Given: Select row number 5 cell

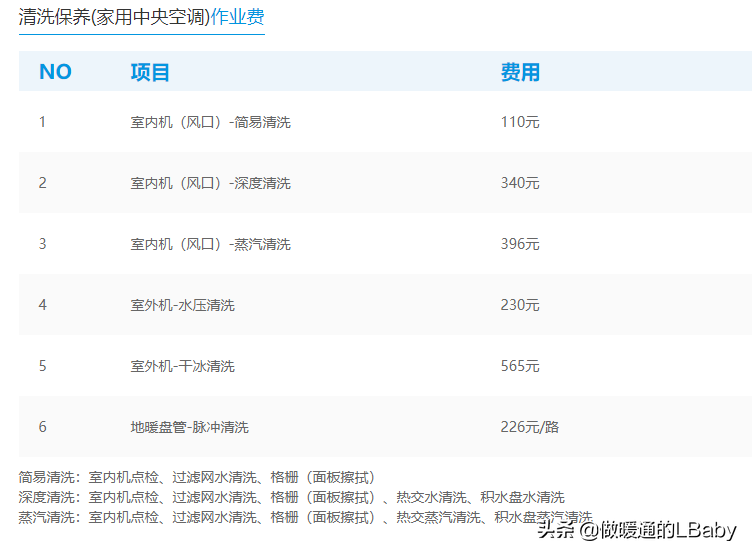Looking at the screenshot, I should pyautogui.click(x=42, y=366).
